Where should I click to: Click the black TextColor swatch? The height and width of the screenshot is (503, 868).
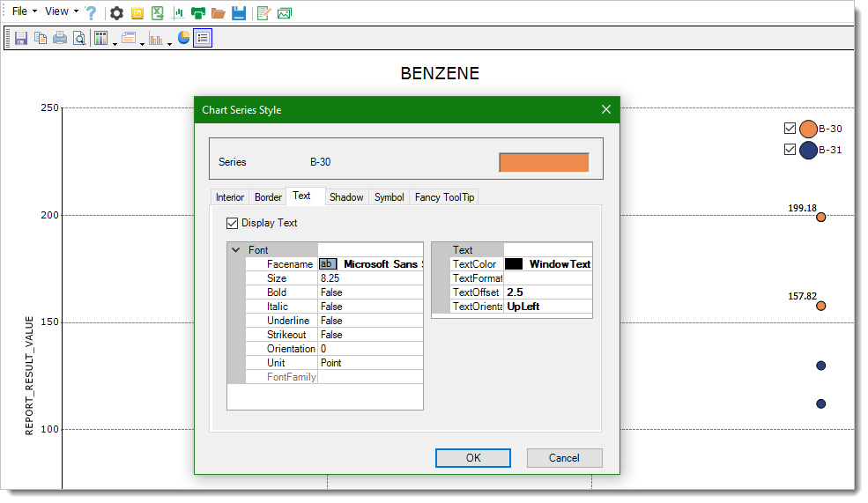[x=514, y=264]
